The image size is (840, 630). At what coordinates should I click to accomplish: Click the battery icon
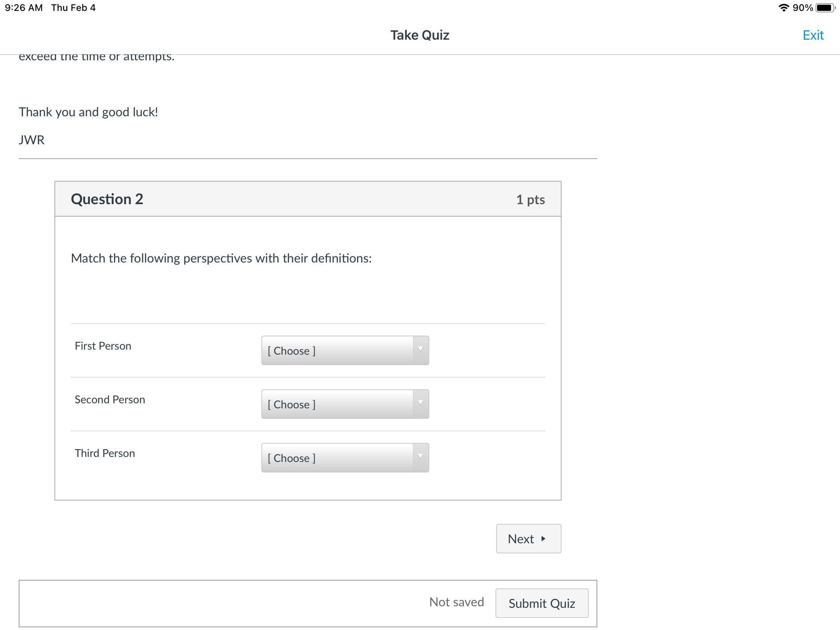pyautogui.click(x=825, y=8)
